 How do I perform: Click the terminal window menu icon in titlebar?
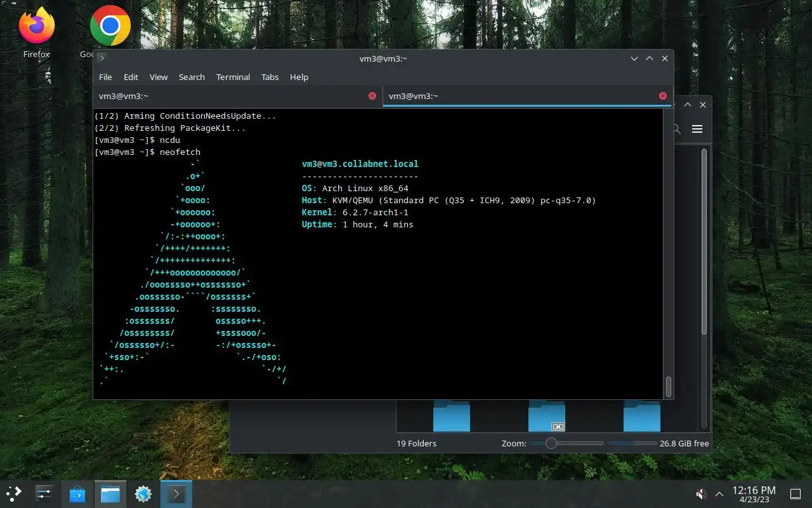click(101, 58)
